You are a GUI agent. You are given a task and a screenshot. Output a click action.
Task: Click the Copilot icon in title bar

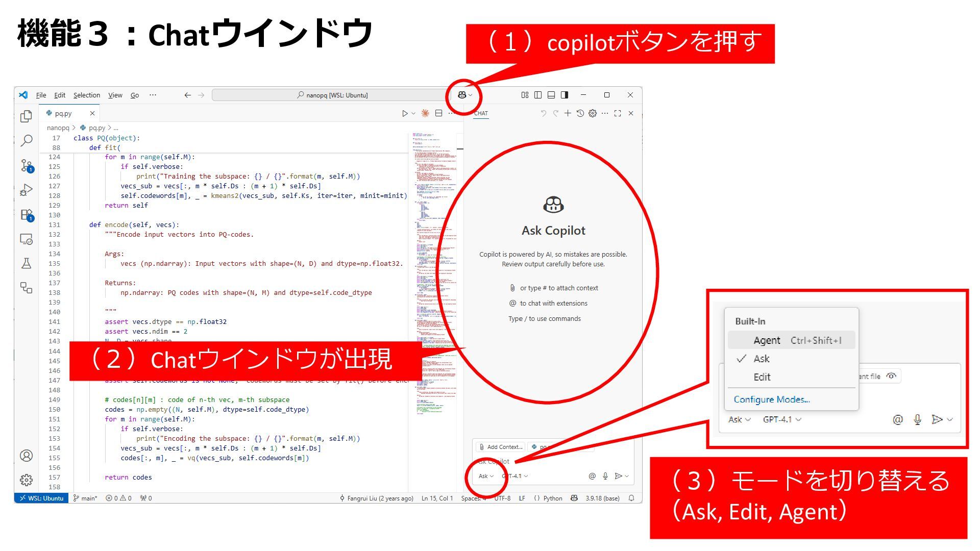click(461, 95)
